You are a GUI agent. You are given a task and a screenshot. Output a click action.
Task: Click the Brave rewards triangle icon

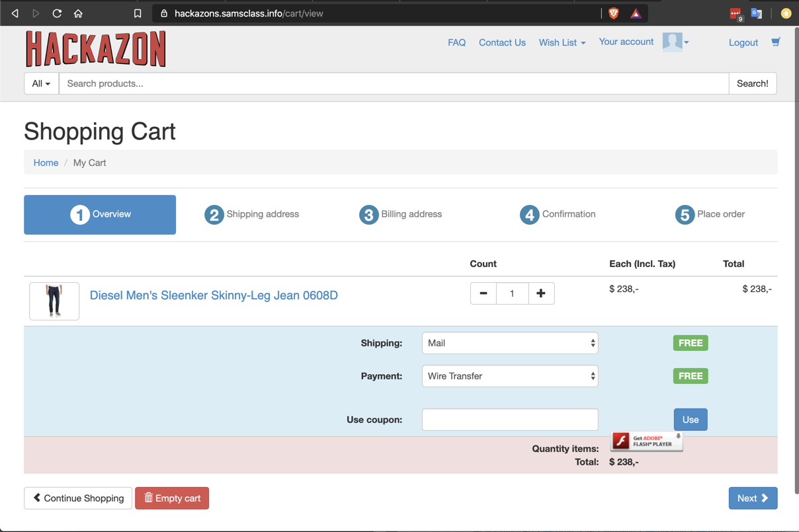636,13
